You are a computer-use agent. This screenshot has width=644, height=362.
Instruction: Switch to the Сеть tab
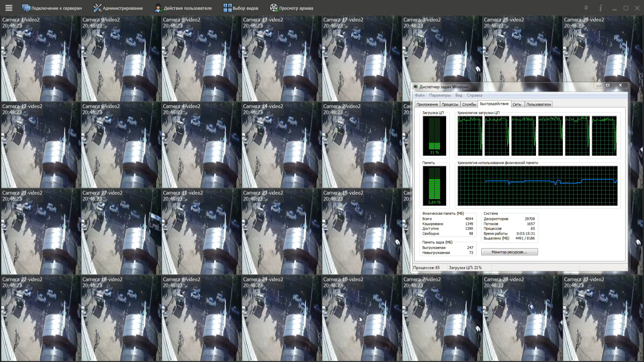pyautogui.click(x=517, y=104)
